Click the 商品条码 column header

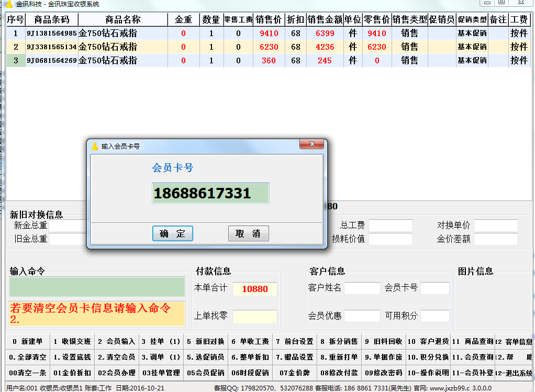(x=52, y=19)
